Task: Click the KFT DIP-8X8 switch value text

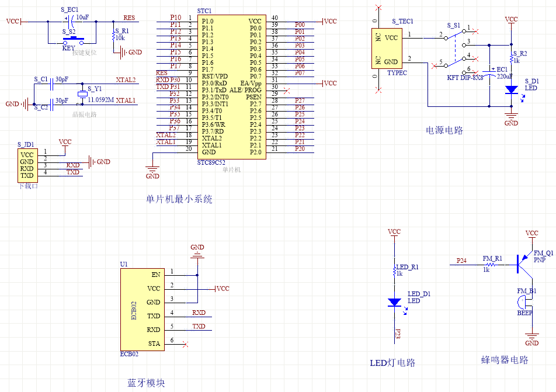Action: tap(465, 78)
